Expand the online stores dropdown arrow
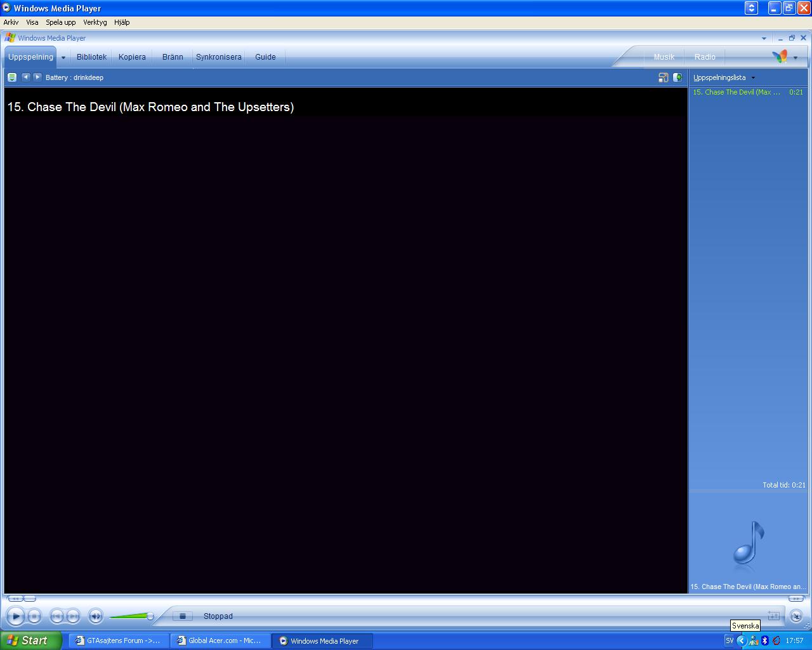812x650 pixels. pos(796,58)
